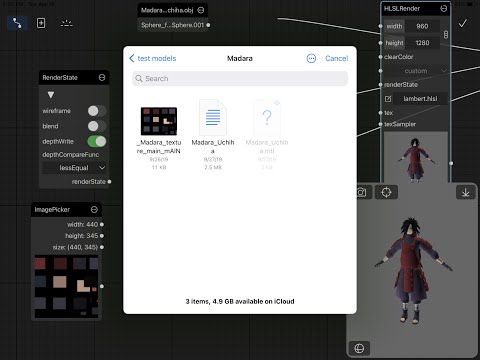The width and height of the screenshot is (480, 360).
Task: Click the small render preview in HLSLRender node
Action: (415, 157)
